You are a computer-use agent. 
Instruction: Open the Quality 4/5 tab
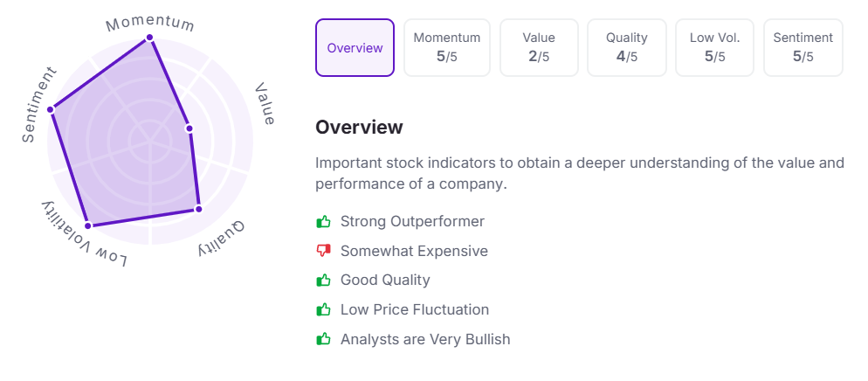[x=627, y=48]
